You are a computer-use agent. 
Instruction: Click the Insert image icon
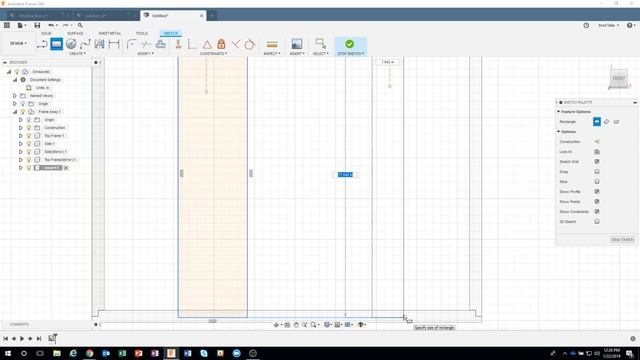[x=297, y=44]
